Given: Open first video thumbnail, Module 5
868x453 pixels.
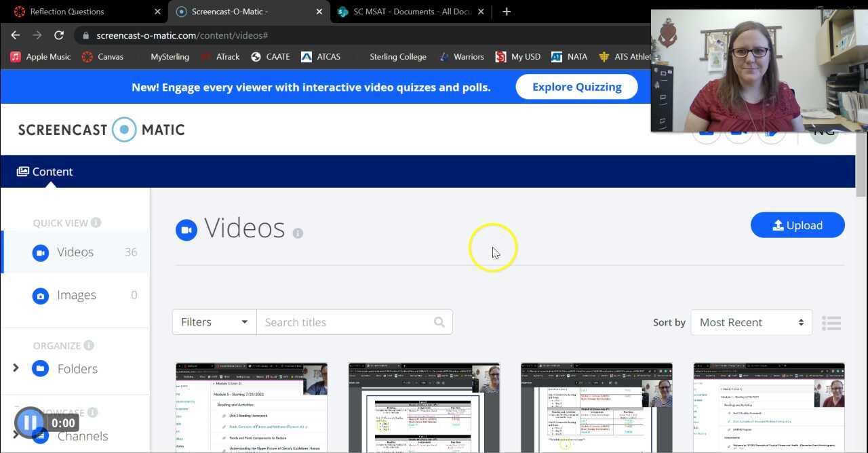Looking at the screenshot, I should (x=252, y=408).
